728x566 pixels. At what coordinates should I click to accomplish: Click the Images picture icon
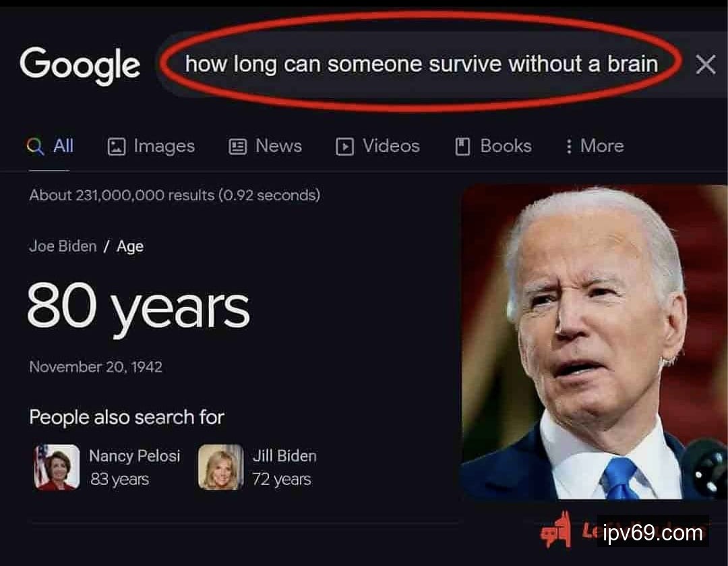117,147
